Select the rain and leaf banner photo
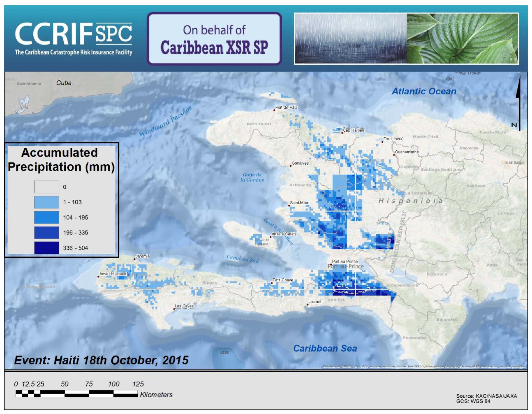The height and width of the screenshot is (414, 532). [406, 39]
